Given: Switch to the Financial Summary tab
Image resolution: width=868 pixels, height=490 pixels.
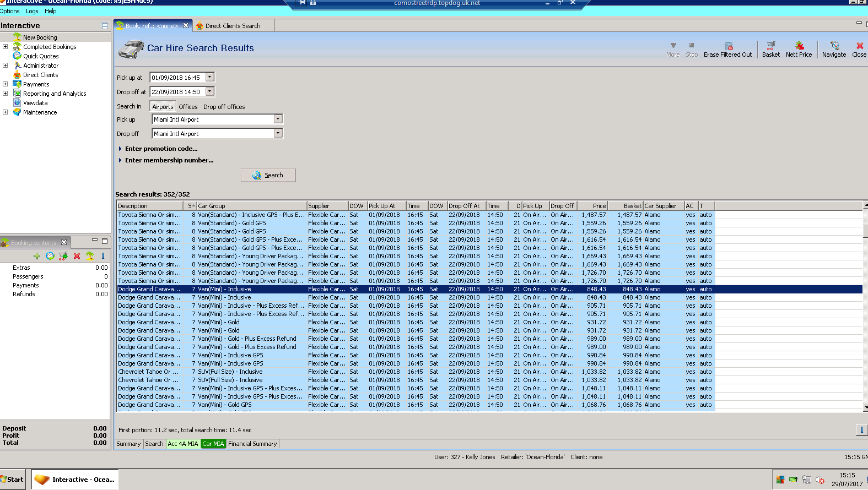Looking at the screenshot, I should coord(252,444).
